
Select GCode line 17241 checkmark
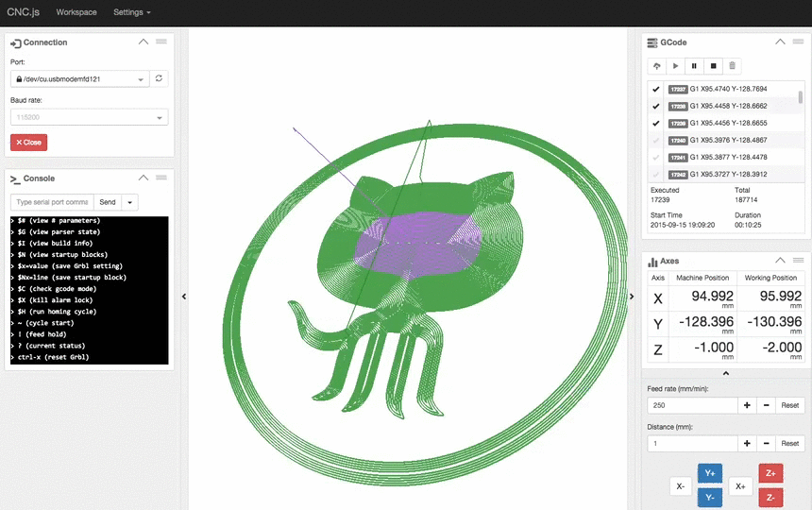point(655,158)
